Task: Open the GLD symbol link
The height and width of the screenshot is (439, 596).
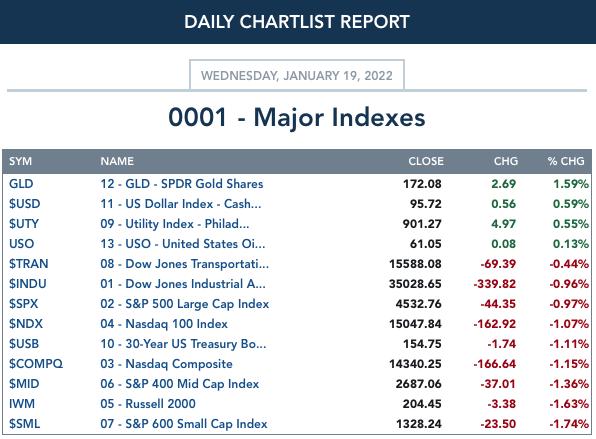Action: 21,184
